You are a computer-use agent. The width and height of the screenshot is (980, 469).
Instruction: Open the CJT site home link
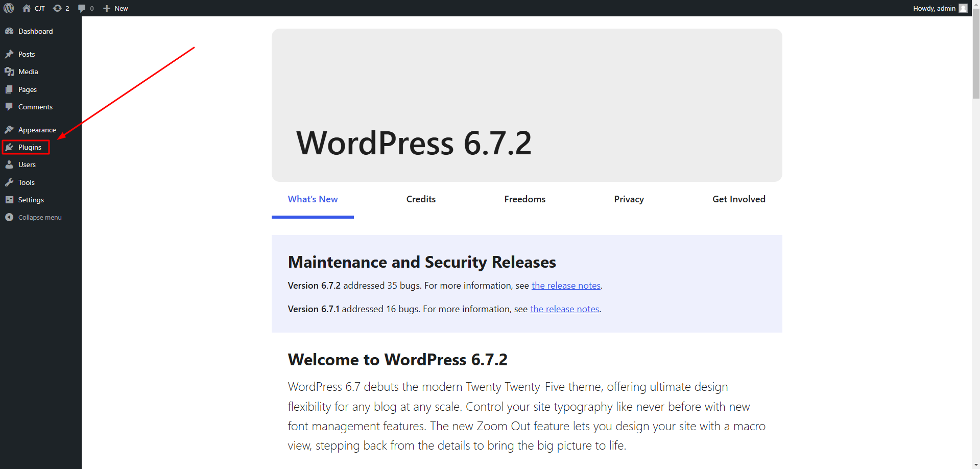[34, 8]
